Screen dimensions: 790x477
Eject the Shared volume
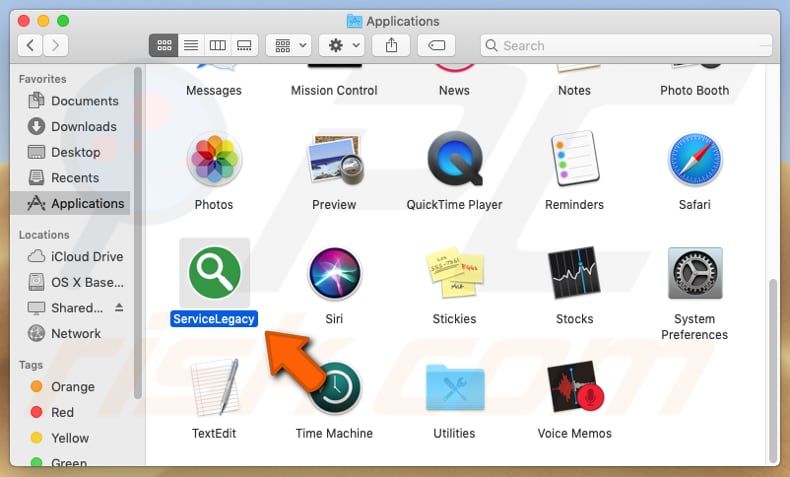tap(119, 307)
